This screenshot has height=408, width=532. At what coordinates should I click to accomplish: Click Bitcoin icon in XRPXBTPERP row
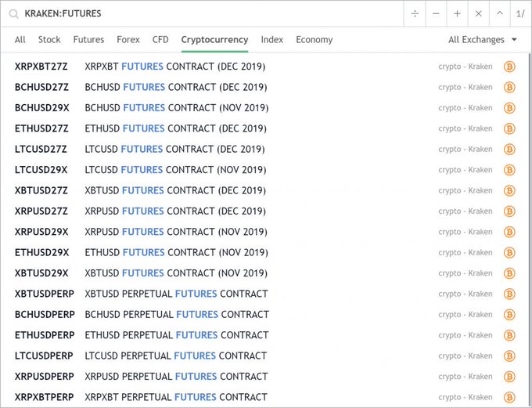click(509, 397)
